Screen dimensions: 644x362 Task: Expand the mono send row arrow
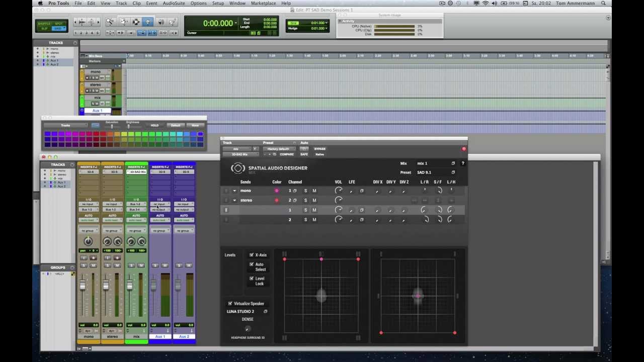(234, 191)
